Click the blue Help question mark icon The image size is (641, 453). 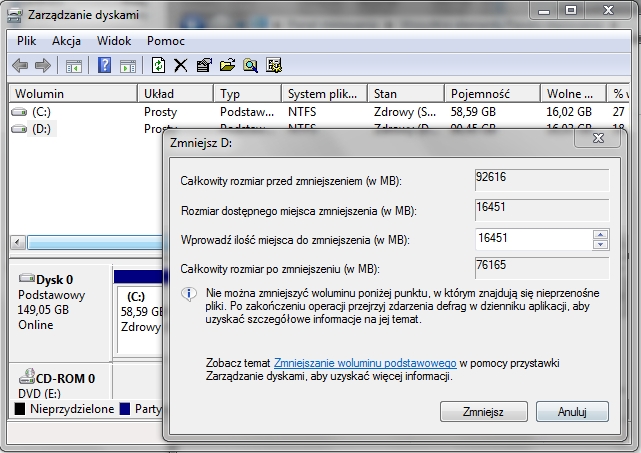(x=104, y=66)
